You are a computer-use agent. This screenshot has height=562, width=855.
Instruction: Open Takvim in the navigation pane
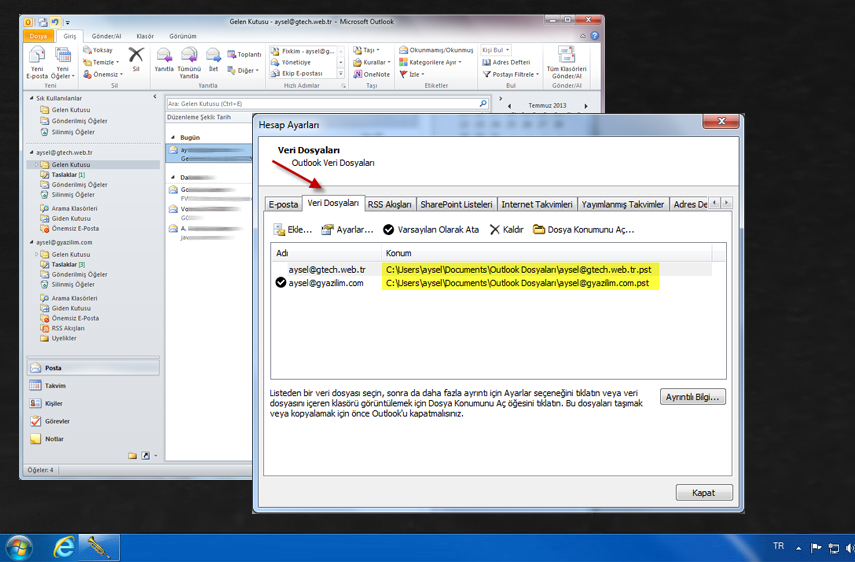coord(93,385)
